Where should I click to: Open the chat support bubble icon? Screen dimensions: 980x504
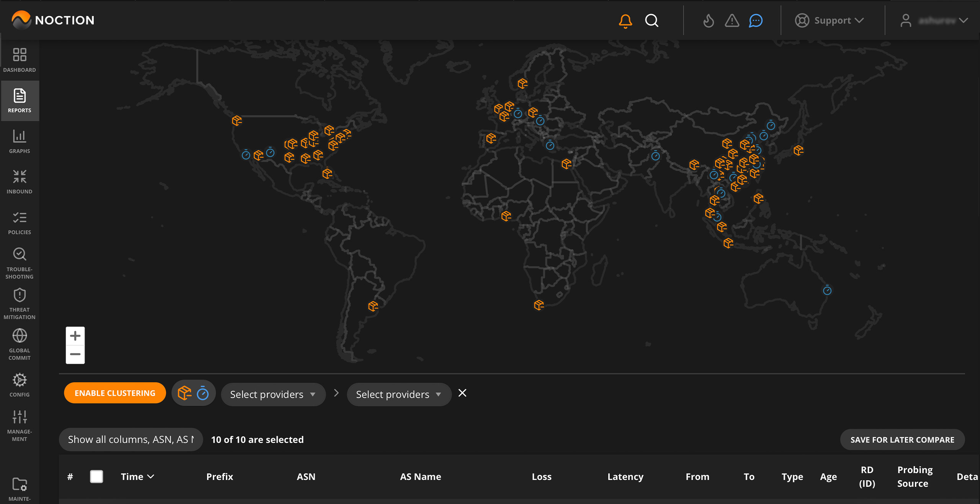(756, 20)
